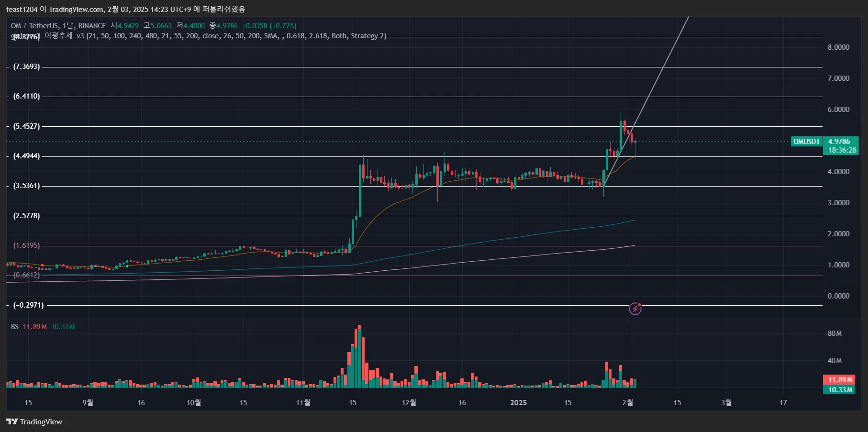Click 6.0000 on the price axis
The image size is (868, 432).
[x=838, y=110]
